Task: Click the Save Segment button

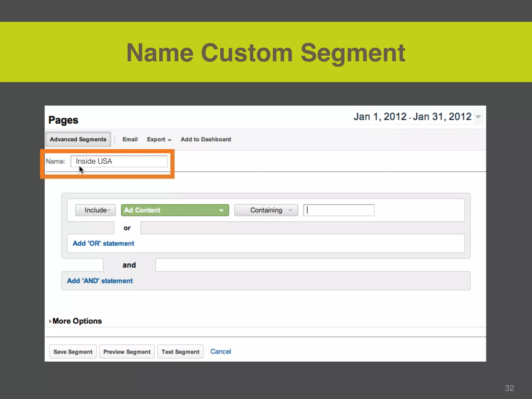Action: click(73, 352)
